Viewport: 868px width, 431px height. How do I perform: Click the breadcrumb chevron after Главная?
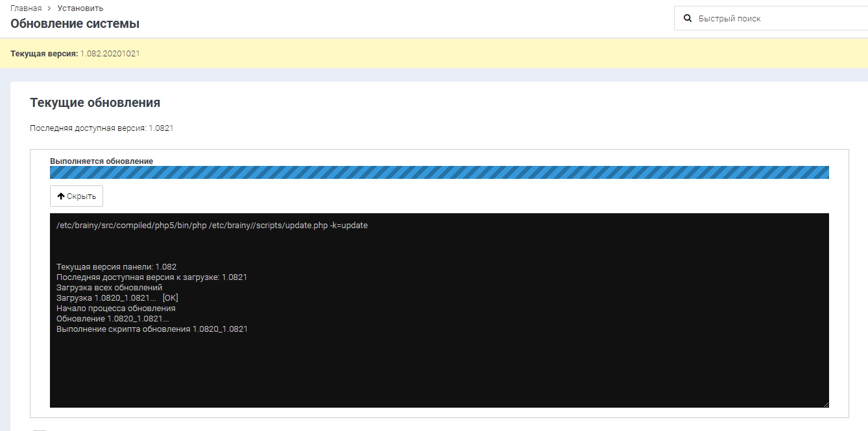tap(49, 8)
